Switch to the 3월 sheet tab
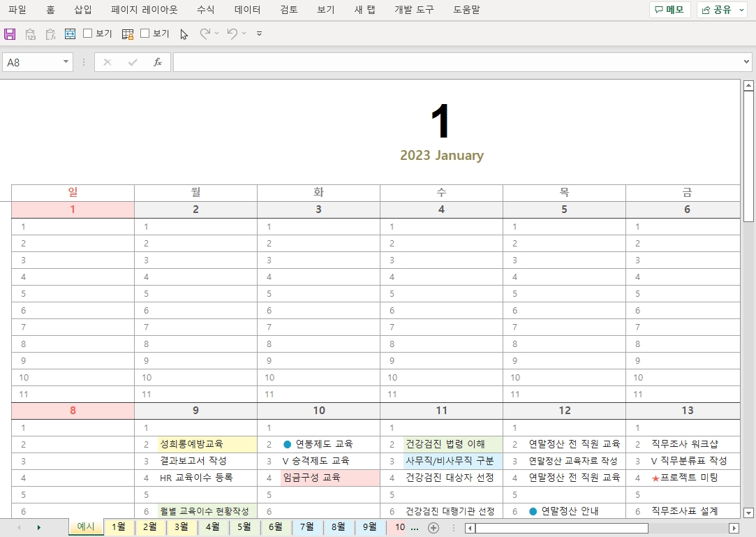The width and height of the screenshot is (756, 537). tap(181, 527)
